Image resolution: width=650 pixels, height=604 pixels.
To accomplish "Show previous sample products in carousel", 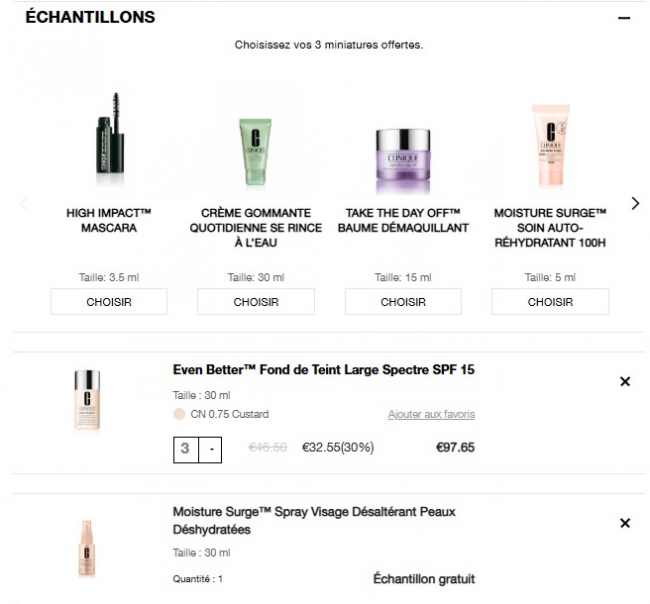I will [24, 203].
